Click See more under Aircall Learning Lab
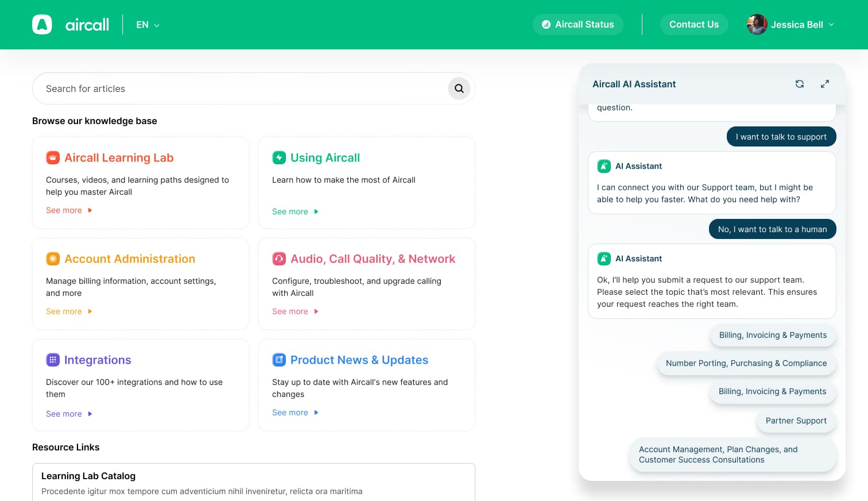This screenshot has height=501, width=868. (x=69, y=210)
